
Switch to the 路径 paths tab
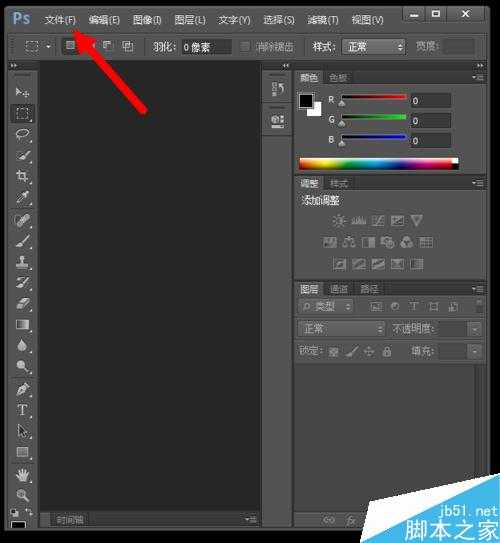(x=369, y=289)
